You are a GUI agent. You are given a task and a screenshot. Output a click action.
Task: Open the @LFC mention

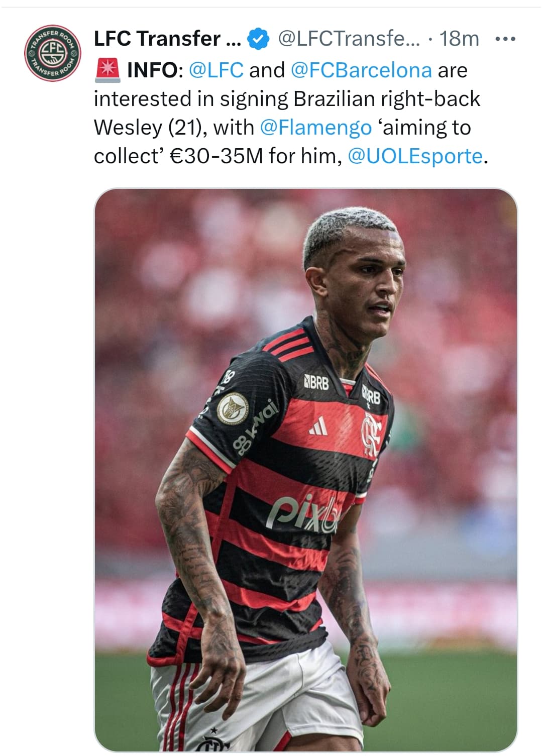pyautogui.click(x=216, y=70)
